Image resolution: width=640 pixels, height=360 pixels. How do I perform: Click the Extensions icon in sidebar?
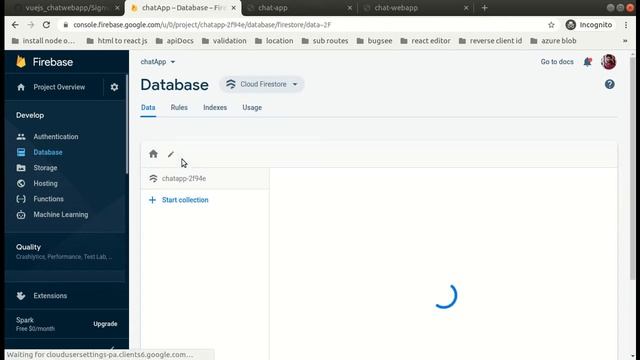click(x=21, y=296)
